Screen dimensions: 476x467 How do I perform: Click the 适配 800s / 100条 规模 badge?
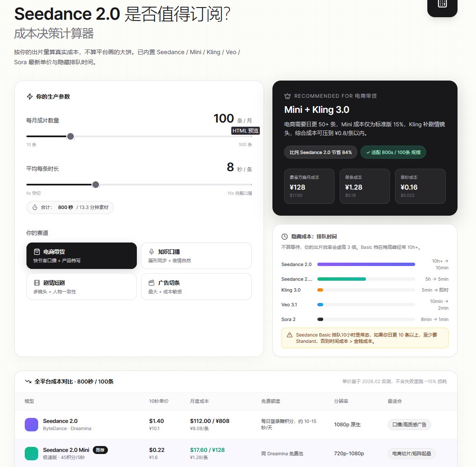tap(393, 152)
